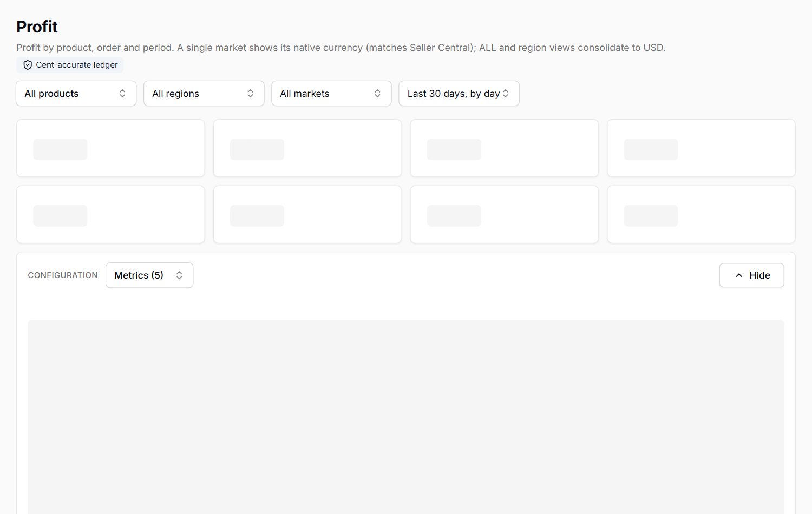Click the Hide button
The width and height of the screenshot is (812, 514).
[x=751, y=275]
